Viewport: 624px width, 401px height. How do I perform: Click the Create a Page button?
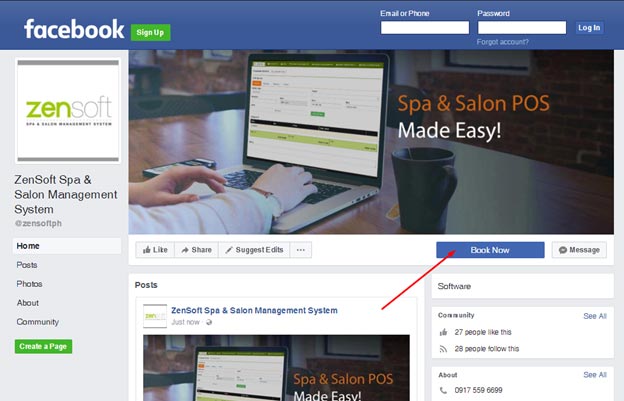43,346
